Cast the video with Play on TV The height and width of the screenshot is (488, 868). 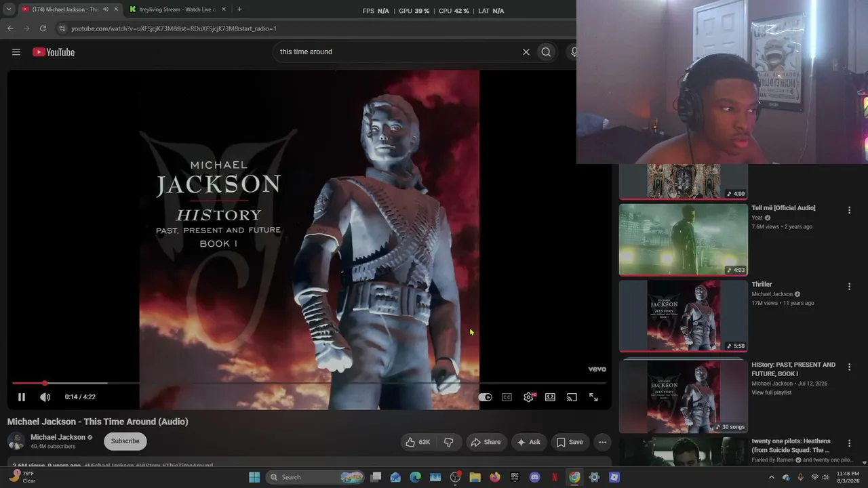(x=572, y=397)
